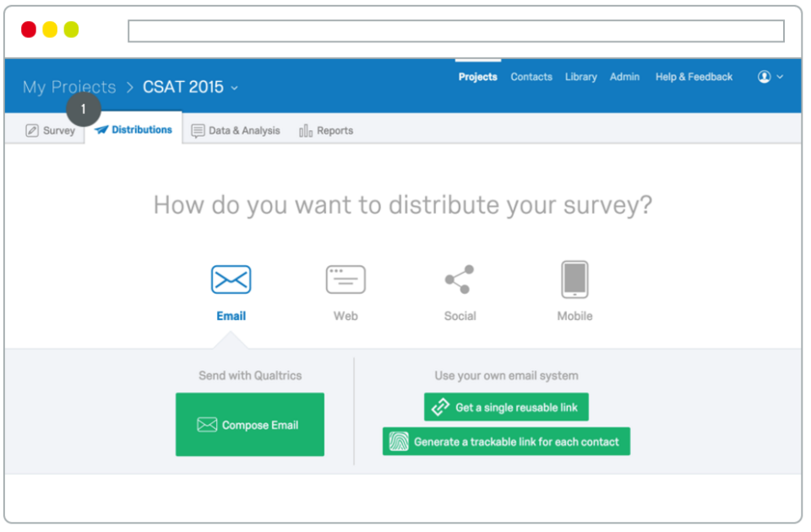Get a single reusable link

506,407
